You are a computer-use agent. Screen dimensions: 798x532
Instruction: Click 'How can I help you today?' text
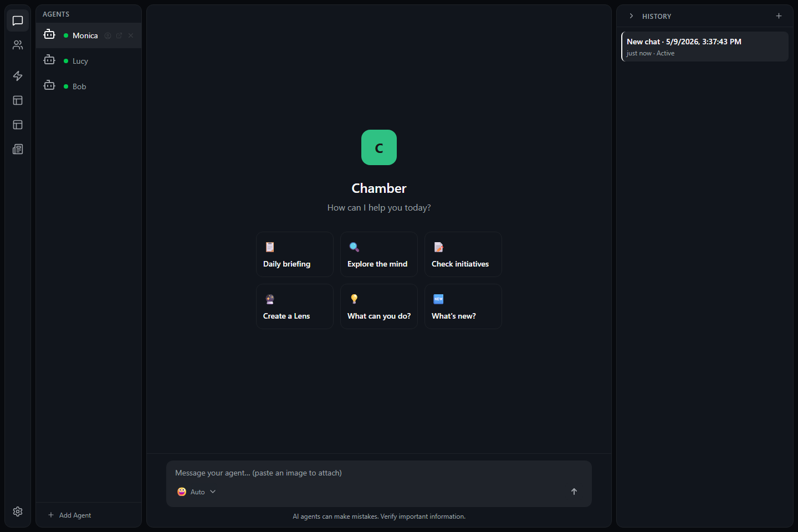tap(379, 207)
